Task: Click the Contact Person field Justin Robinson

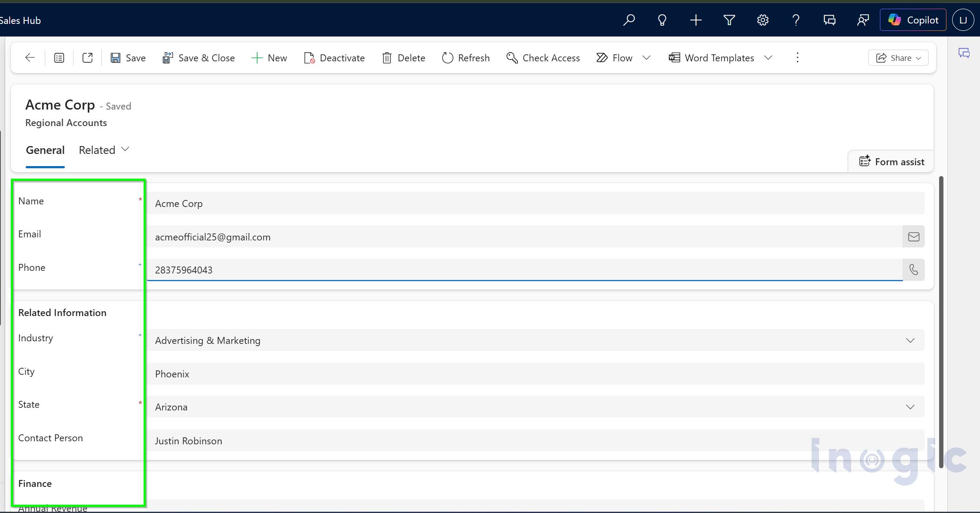Action: pos(535,440)
